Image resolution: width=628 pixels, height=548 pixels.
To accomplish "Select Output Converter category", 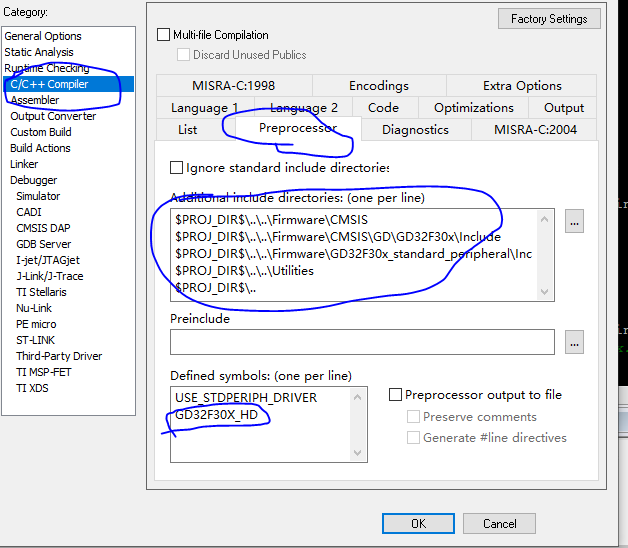I will pyautogui.click(x=53, y=116).
